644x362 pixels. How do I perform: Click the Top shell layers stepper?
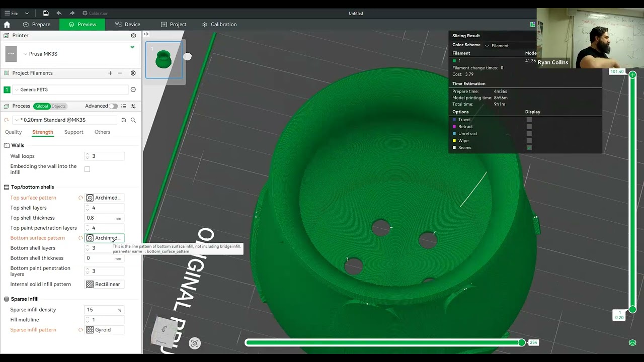104,208
